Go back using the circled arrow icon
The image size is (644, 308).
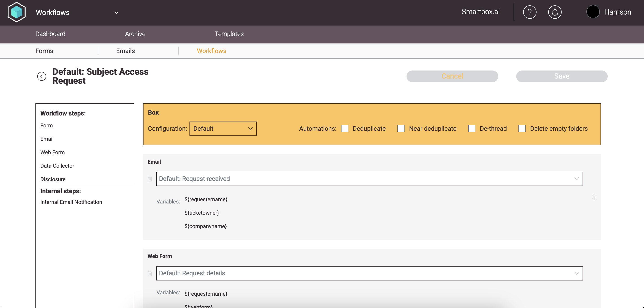tap(41, 76)
